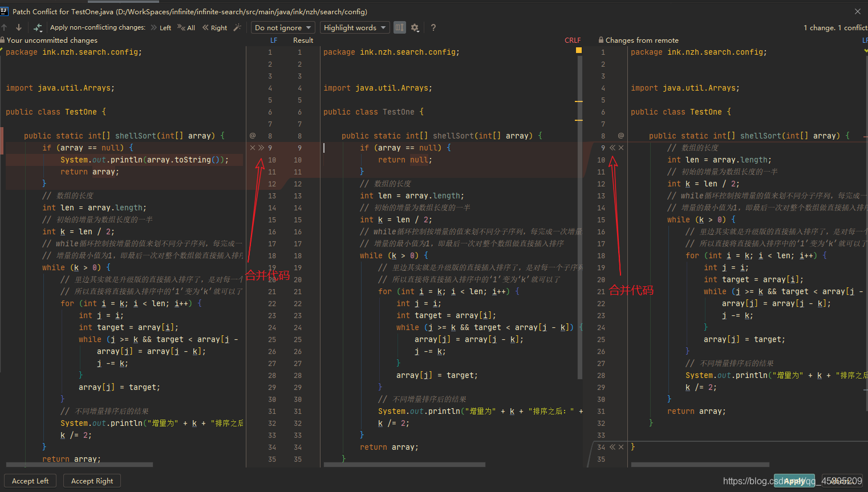Accept the right change on line 34
The height and width of the screenshot is (492, 868).
[613, 447]
